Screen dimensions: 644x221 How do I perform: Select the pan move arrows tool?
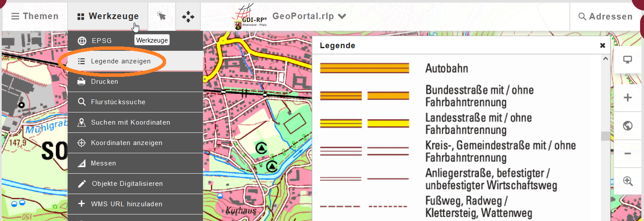[188, 16]
